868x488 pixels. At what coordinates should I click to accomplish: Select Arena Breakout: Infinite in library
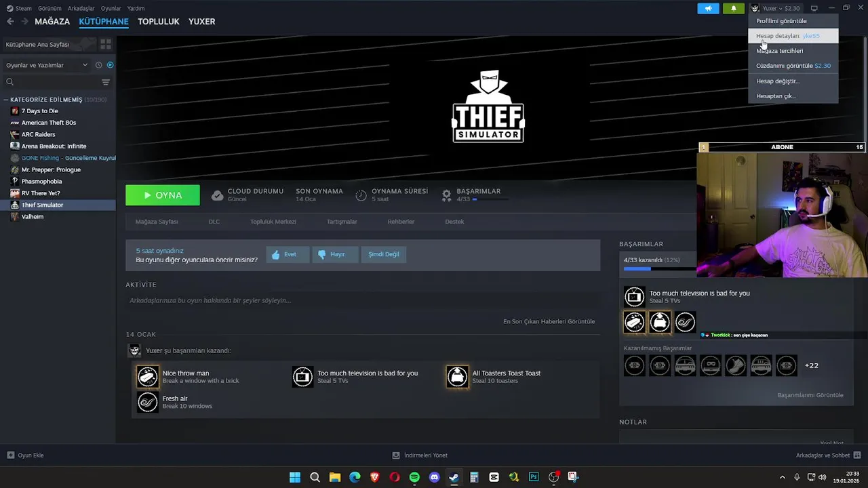(54, 146)
